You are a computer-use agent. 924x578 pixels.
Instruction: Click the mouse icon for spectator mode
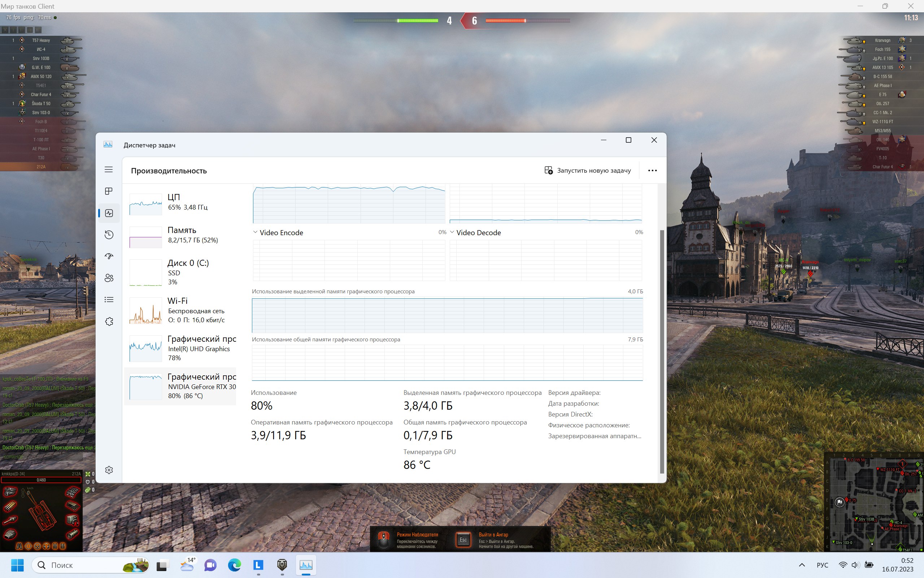pos(383,540)
